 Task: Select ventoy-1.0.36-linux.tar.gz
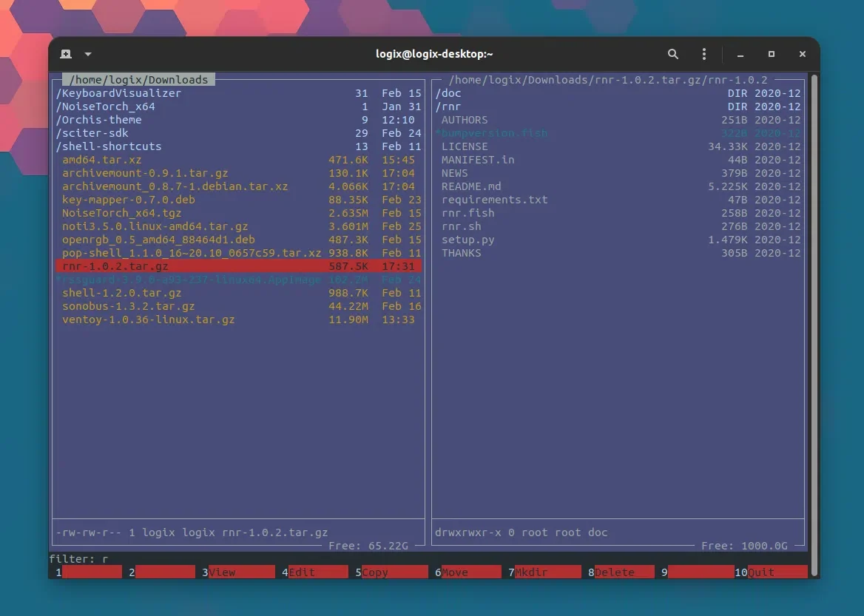tap(239, 319)
